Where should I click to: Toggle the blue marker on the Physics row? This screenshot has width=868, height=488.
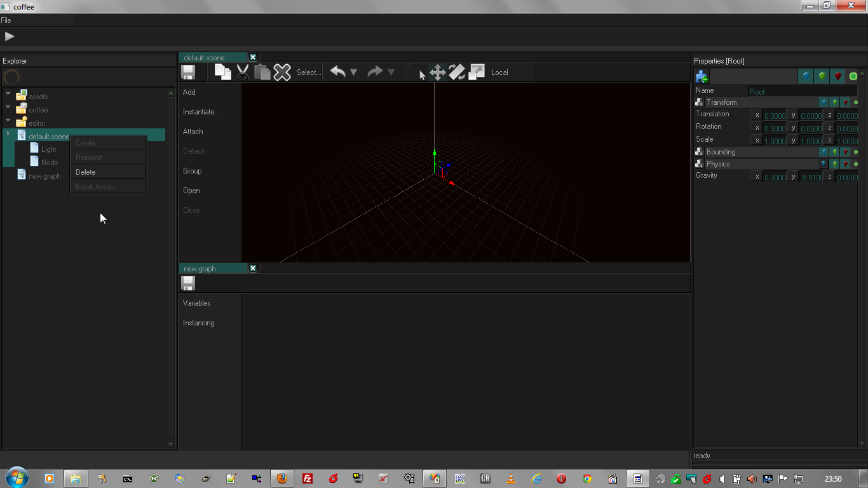pyautogui.click(x=824, y=164)
